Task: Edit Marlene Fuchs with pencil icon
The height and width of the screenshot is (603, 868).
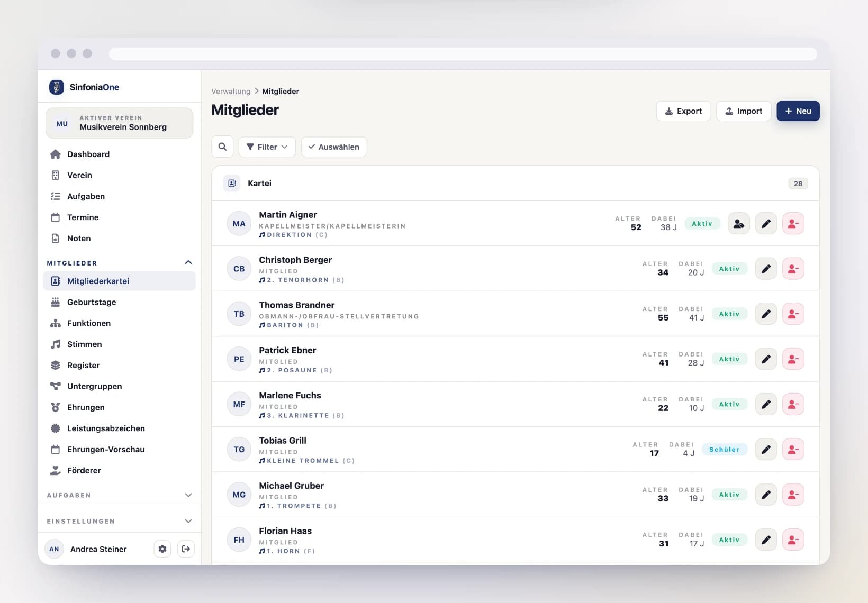Action: [x=766, y=404]
